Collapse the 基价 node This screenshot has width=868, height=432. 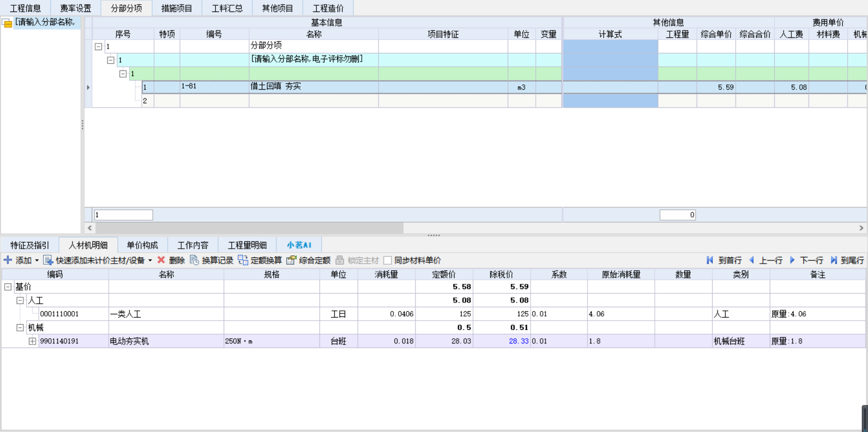[8, 286]
